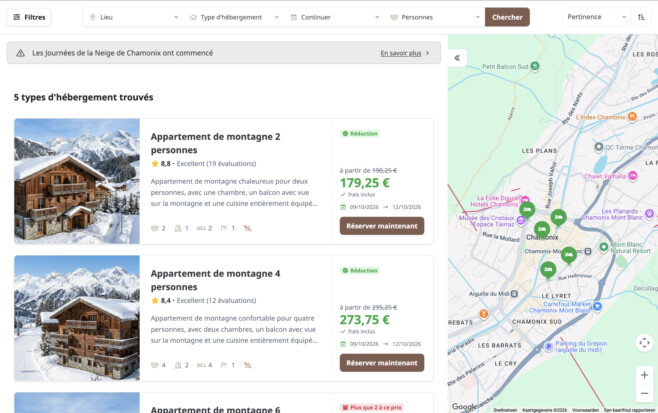Viewport: 658px width, 413px height.
Task: Click the Réduction badge on 2 personnes card
Action: coord(360,133)
